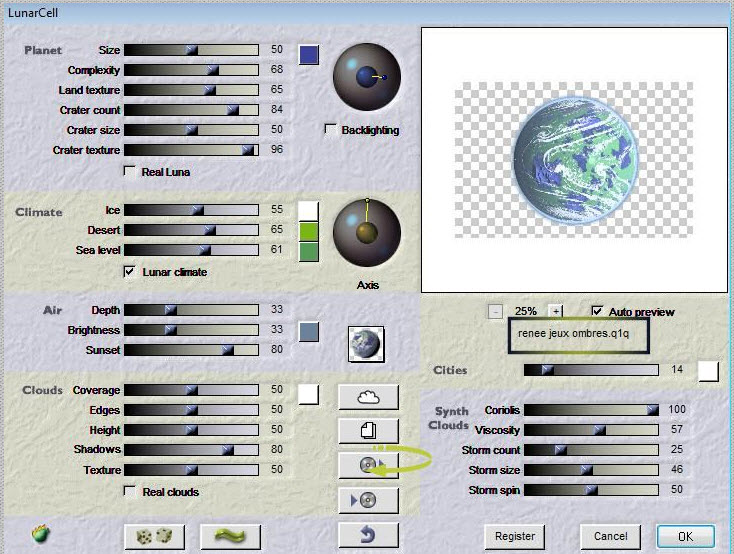
Task: Click the Crater texture slider
Action: point(191,150)
